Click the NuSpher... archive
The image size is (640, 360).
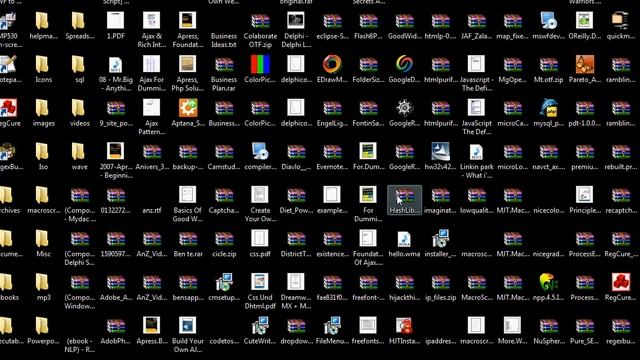tap(549, 326)
